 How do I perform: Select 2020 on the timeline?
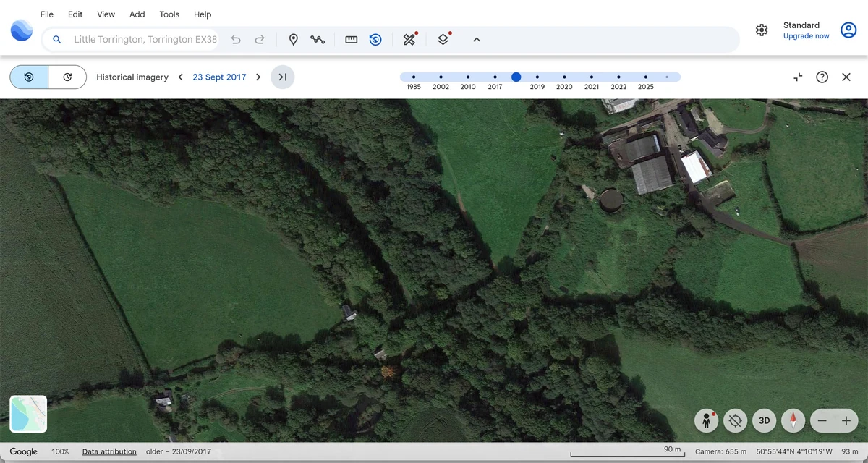[564, 77]
